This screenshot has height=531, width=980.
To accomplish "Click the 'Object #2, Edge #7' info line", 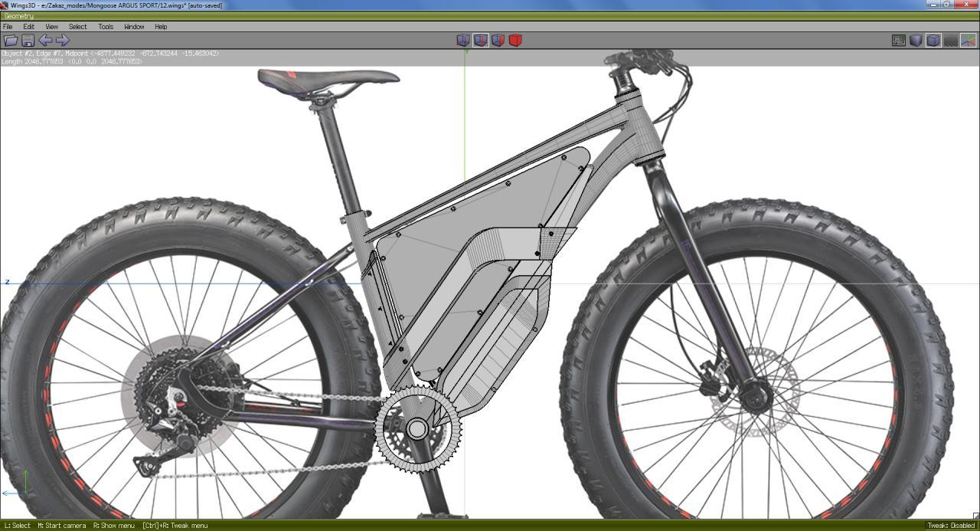I will [x=110, y=54].
